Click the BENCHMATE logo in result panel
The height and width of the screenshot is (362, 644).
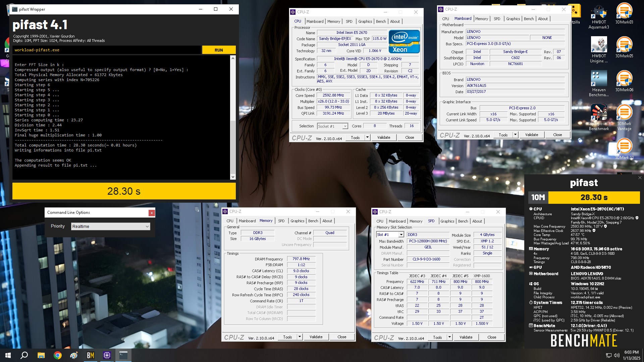(x=584, y=341)
